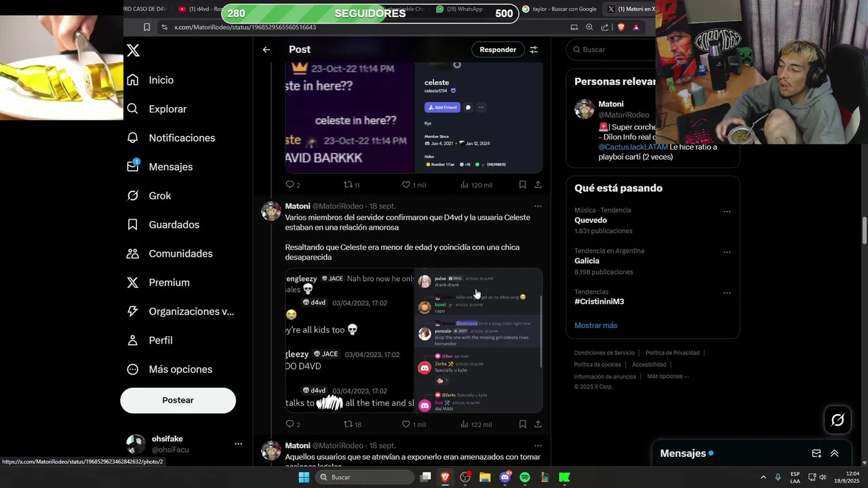The width and height of the screenshot is (868, 488).
Task: Open the #CristininiM3 trending hashtag
Action: click(x=599, y=302)
